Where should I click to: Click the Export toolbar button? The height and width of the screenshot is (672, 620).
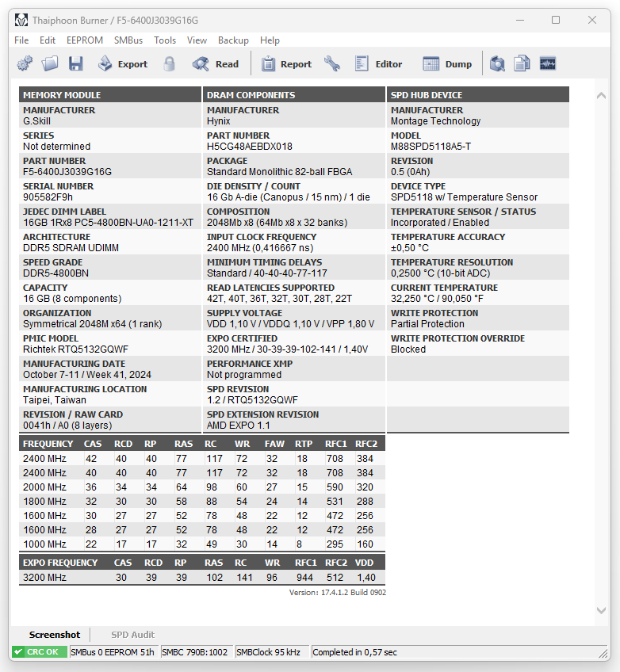click(123, 64)
